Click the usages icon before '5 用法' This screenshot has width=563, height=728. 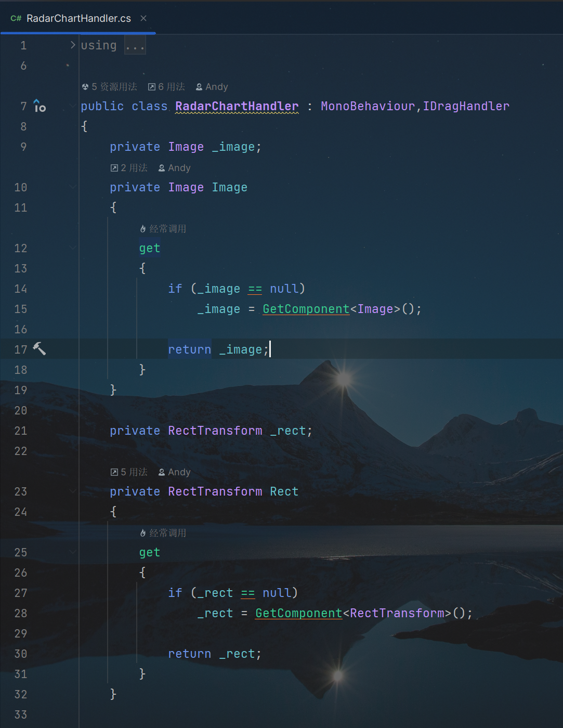(114, 472)
